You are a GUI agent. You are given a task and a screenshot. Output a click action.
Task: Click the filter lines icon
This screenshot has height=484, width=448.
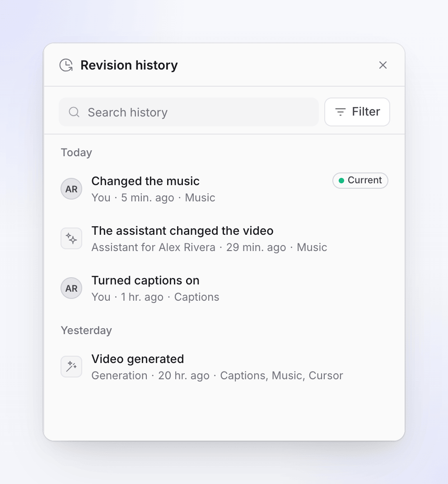click(x=340, y=112)
